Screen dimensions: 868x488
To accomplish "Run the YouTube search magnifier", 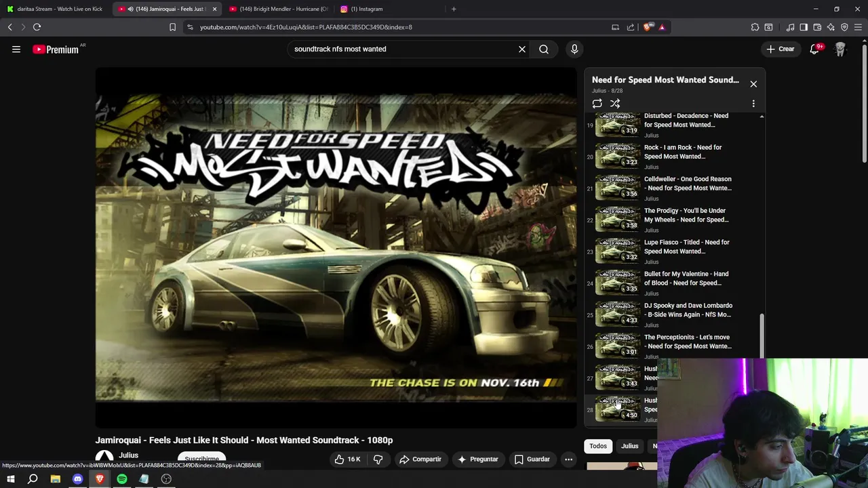I will (x=544, y=49).
